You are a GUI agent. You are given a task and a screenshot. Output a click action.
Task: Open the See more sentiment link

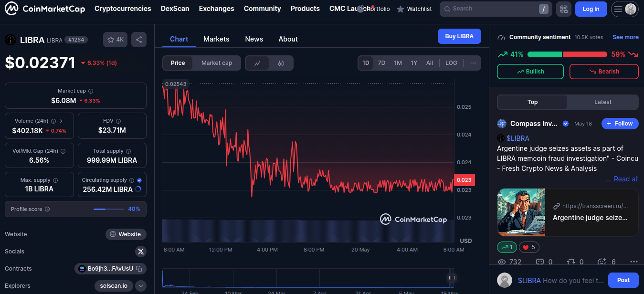[x=625, y=37]
